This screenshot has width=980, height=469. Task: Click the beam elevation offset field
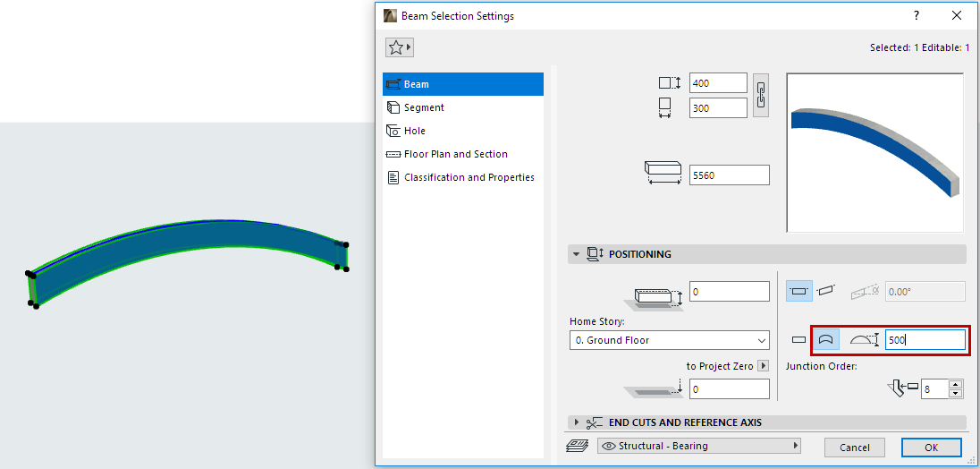[x=730, y=292]
